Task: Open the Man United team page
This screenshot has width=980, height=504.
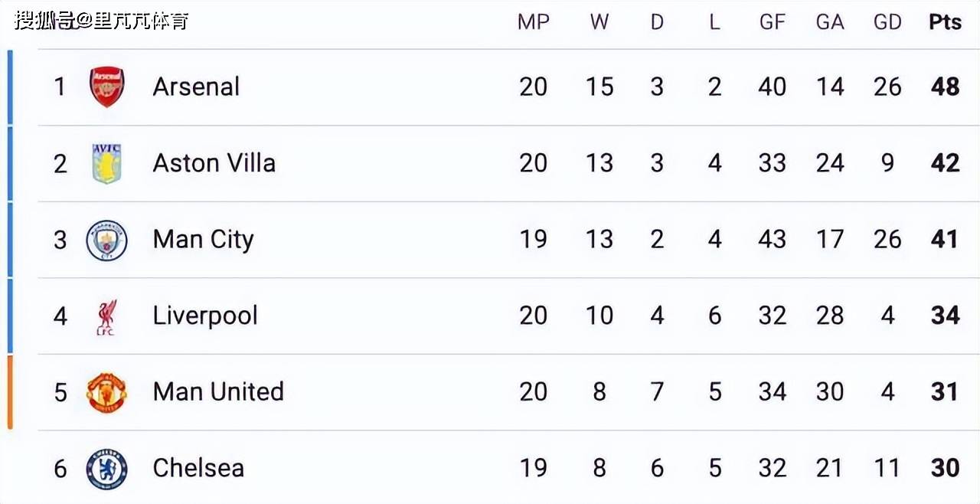Action: (x=218, y=392)
